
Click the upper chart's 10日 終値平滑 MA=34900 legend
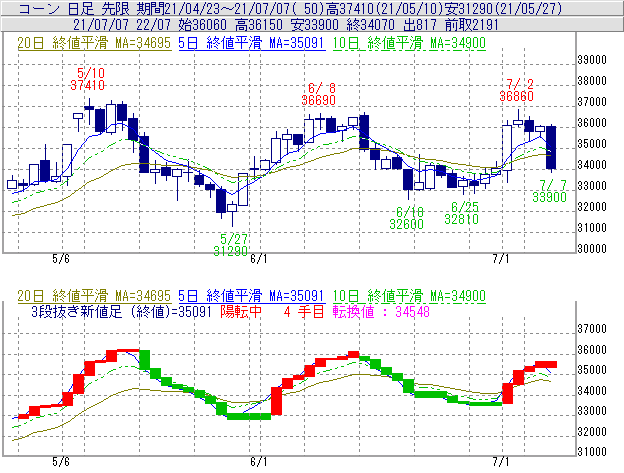click(409, 43)
